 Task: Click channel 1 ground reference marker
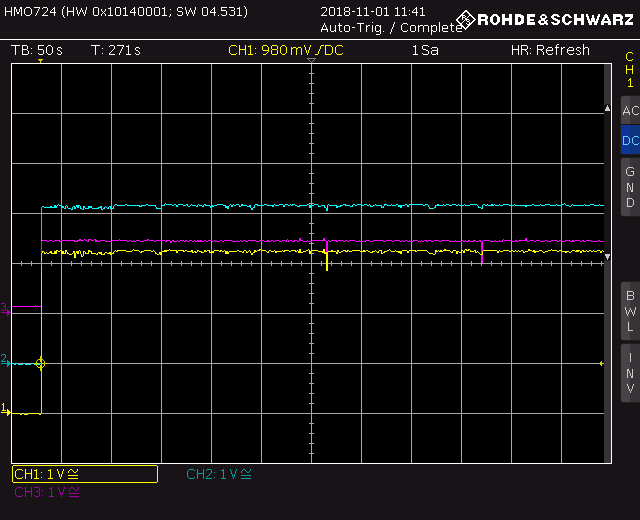pos(5,410)
